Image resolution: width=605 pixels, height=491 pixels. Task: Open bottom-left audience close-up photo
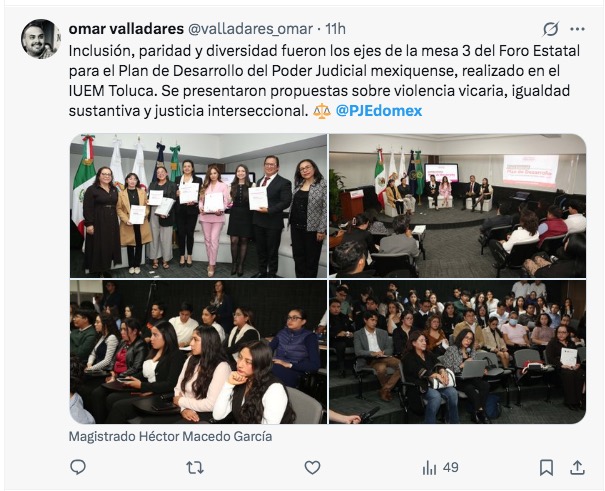(x=198, y=352)
